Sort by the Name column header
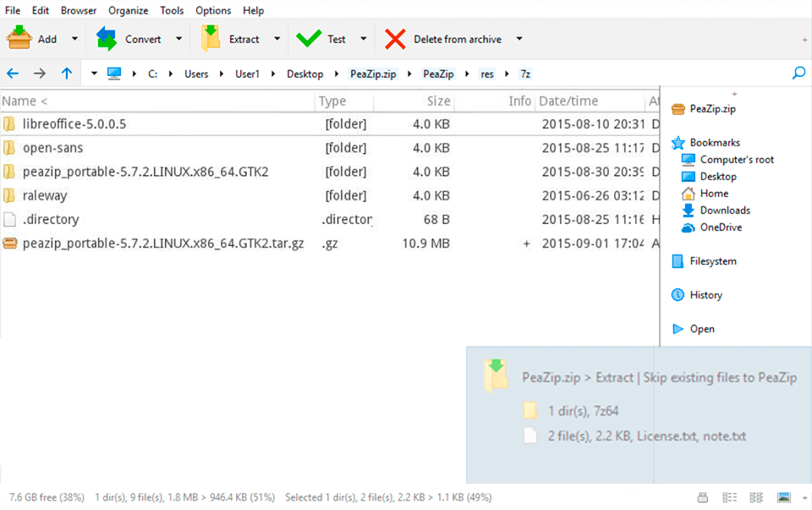The width and height of the screenshot is (812, 510). 157,101
